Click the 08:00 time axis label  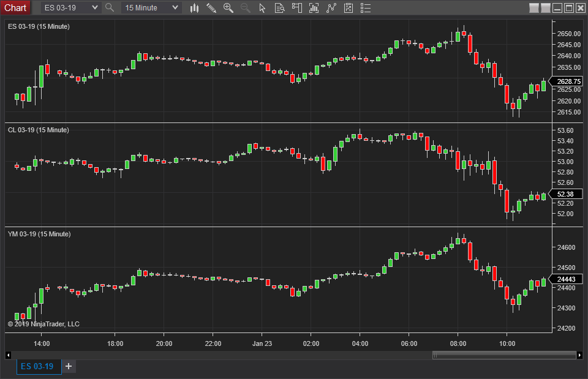[458, 343]
